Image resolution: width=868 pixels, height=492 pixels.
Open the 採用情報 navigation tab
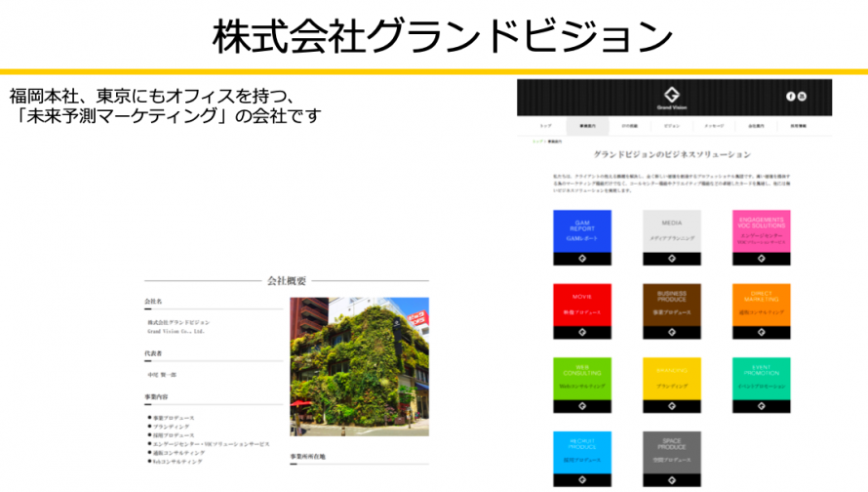click(798, 126)
